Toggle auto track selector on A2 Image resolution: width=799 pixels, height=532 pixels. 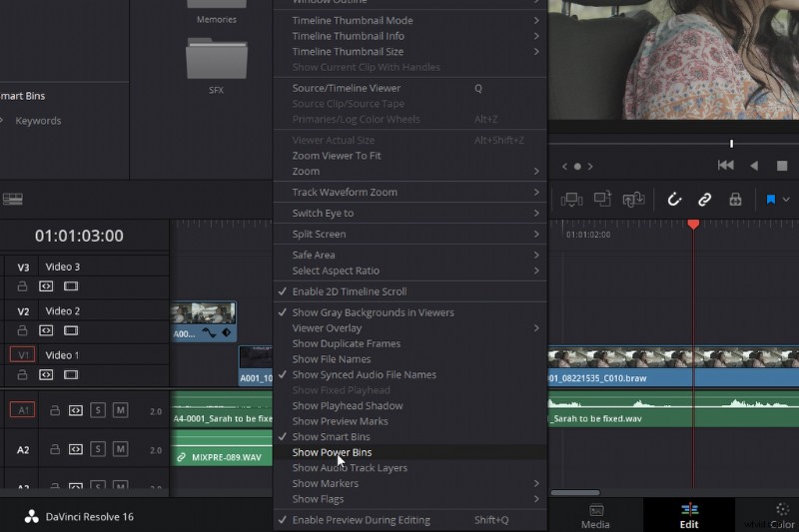(76, 449)
